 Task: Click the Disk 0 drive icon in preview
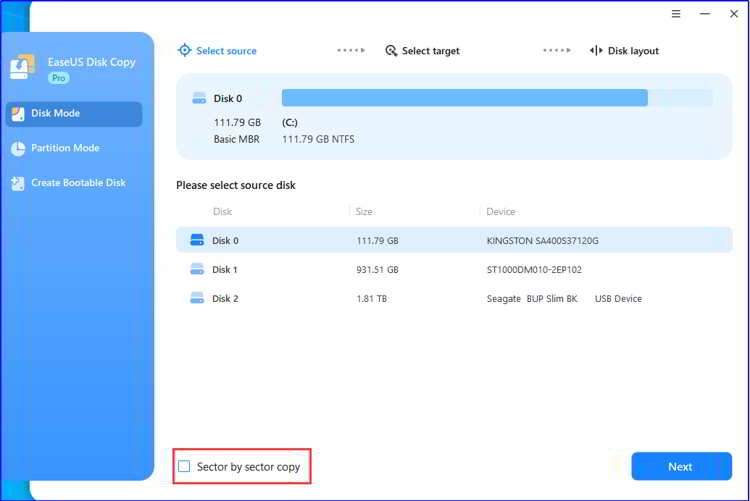pos(198,98)
